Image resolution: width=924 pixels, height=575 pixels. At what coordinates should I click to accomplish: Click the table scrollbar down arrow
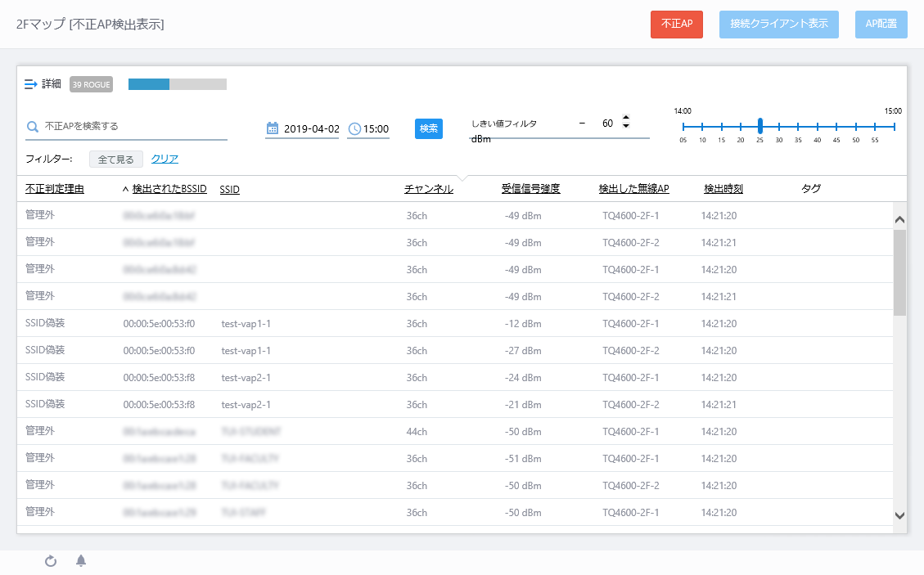tap(899, 515)
